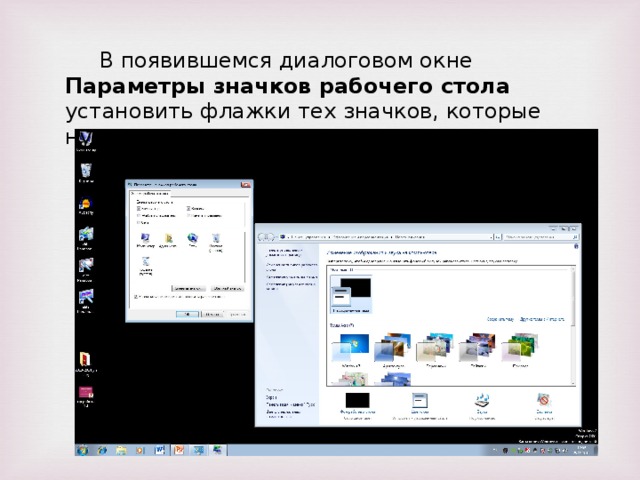This screenshot has width=640, height=480.
Task: Open Sounds settings icon
Action: 481,402
